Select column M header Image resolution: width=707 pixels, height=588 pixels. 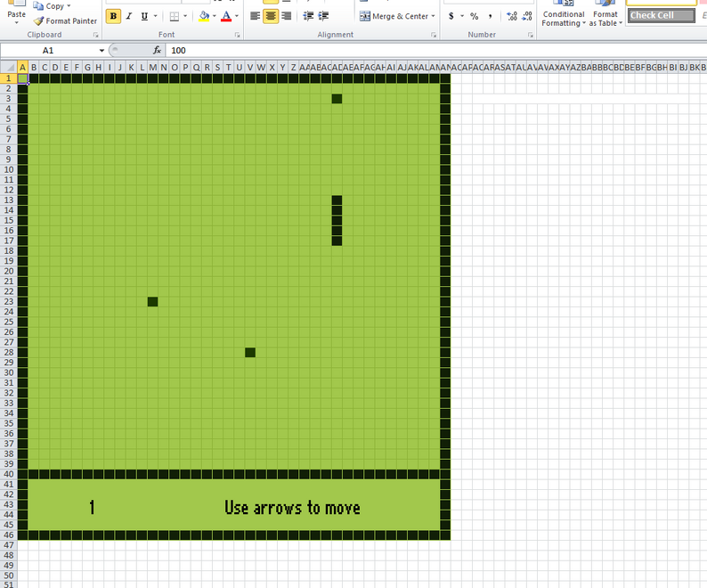(x=153, y=68)
